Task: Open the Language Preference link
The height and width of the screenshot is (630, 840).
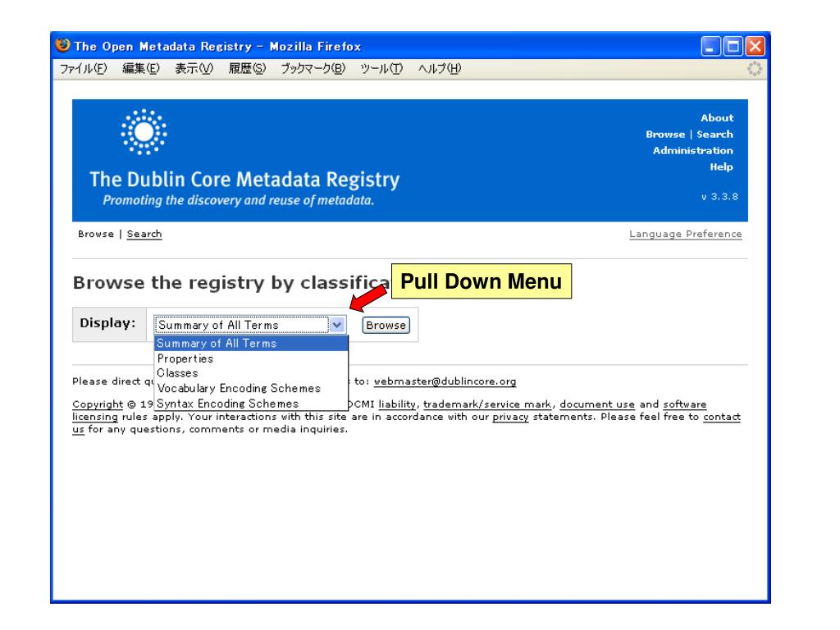Action: coord(685,234)
